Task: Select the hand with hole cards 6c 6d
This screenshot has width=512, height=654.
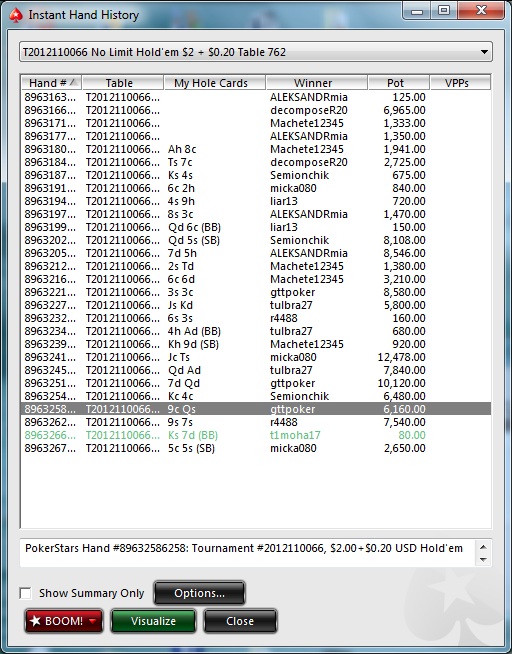Action: (256, 279)
